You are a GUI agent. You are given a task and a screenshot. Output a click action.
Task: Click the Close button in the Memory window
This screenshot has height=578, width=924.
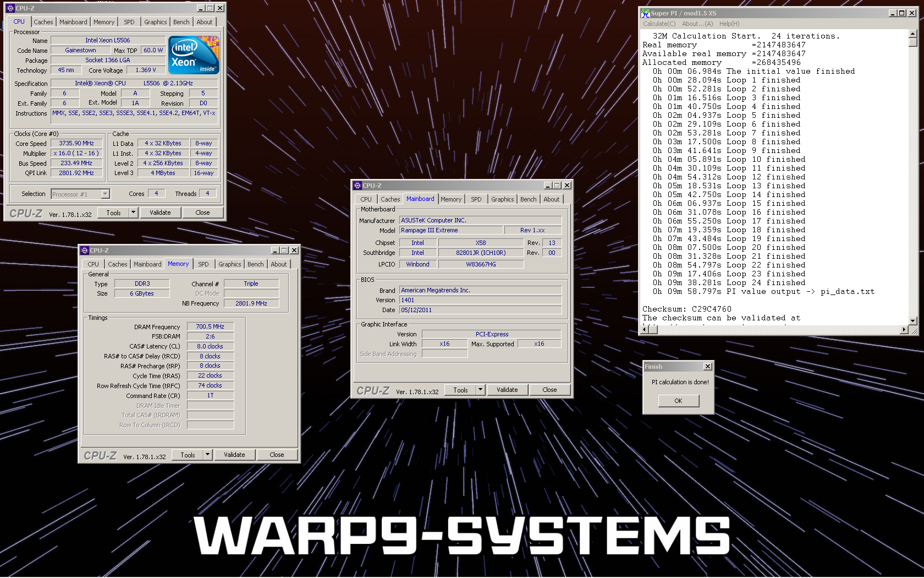277,455
